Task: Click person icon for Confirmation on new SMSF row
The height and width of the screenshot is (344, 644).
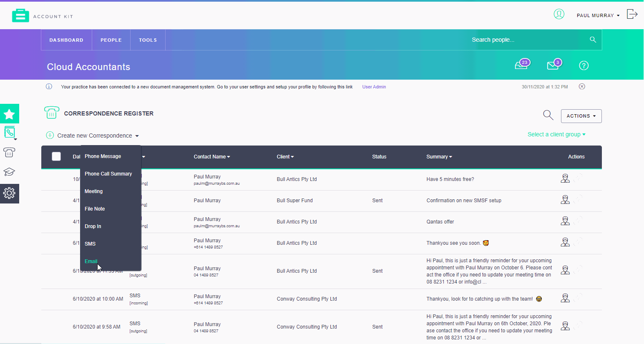Action: tap(565, 200)
